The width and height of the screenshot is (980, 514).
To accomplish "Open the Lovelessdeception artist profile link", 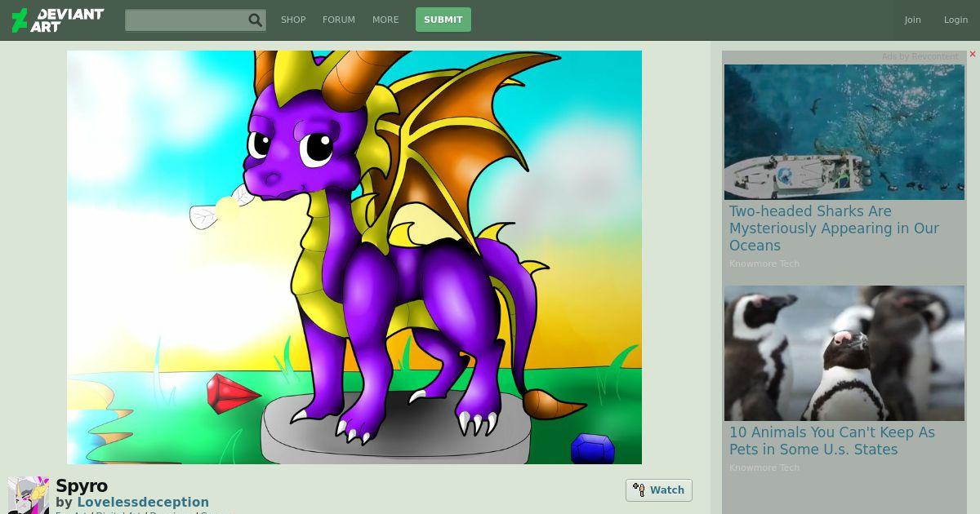I will tap(143, 503).
